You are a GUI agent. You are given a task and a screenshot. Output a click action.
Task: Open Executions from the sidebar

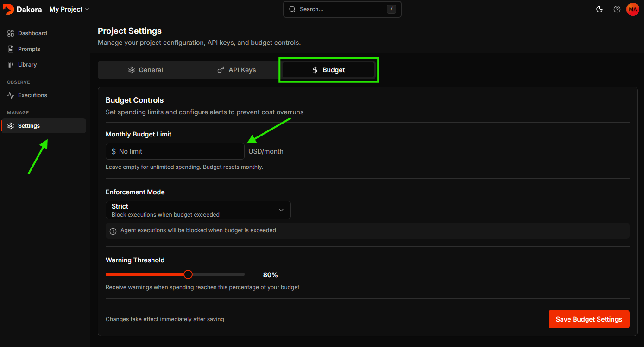point(44,95)
